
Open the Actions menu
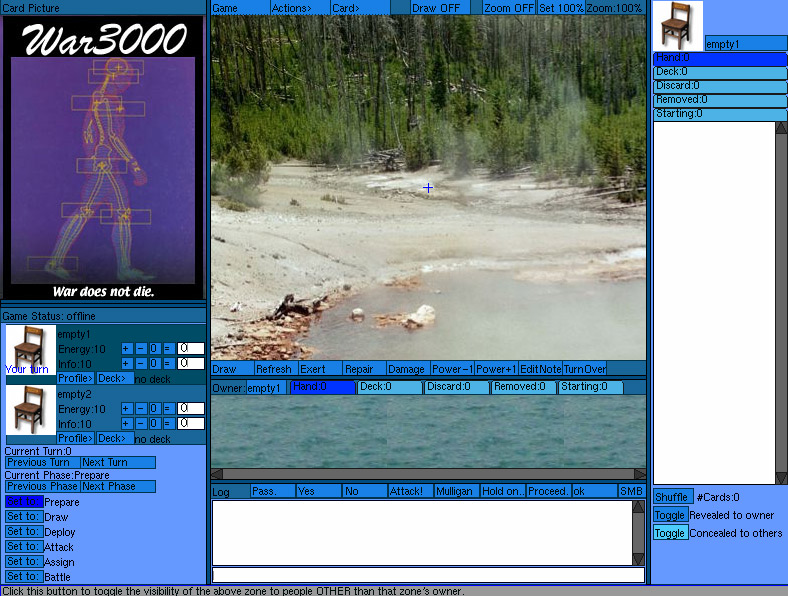[x=300, y=8]
